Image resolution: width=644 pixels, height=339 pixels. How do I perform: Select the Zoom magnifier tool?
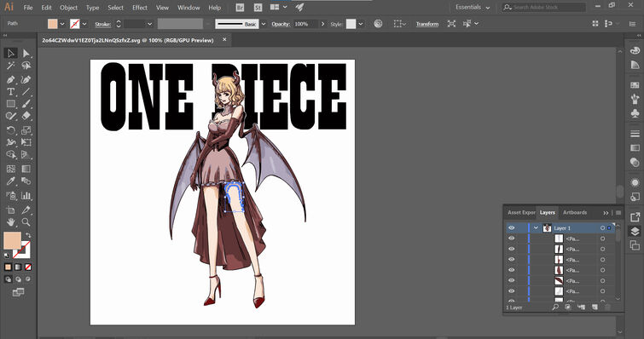[x=26, y=222]
